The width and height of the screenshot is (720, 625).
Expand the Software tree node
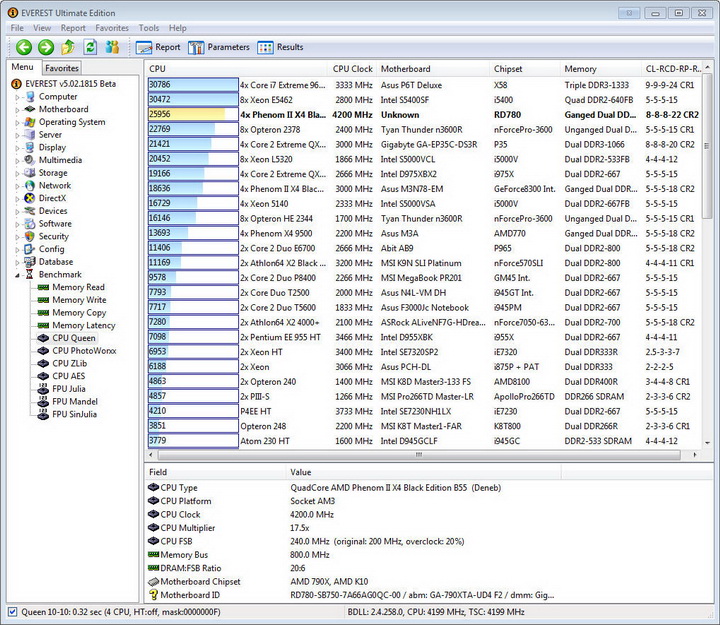(17, 225)
